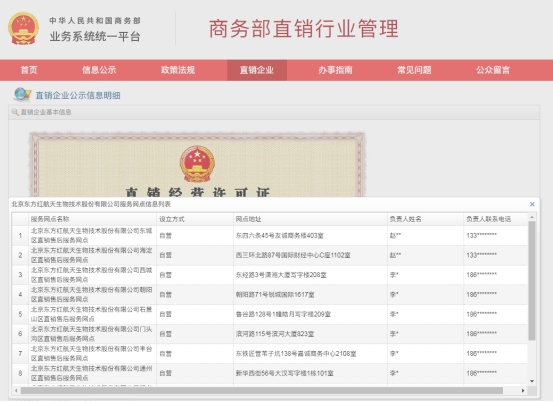Click phone 186******** in row 3
Image resolution: width=553 pixels, height=402 pixels.
[481, 275]
